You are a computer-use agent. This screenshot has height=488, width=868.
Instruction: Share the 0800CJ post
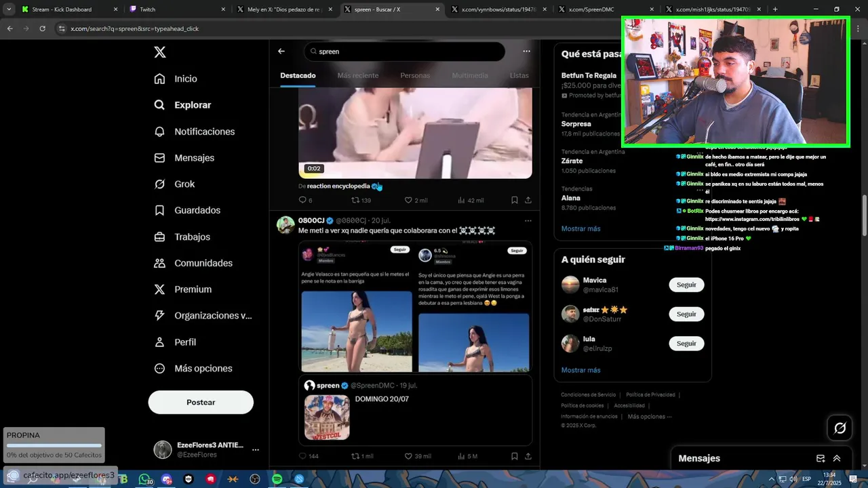click(528, 456)
